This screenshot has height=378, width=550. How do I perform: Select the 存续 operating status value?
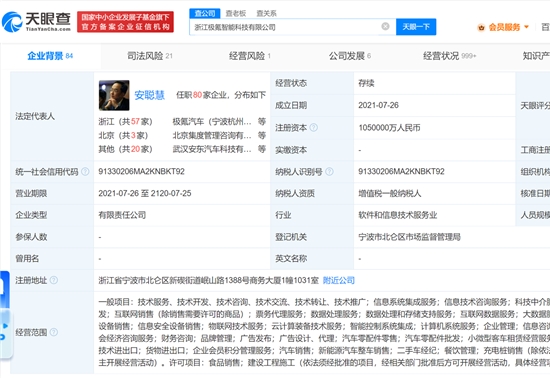[x=366, y=83]
